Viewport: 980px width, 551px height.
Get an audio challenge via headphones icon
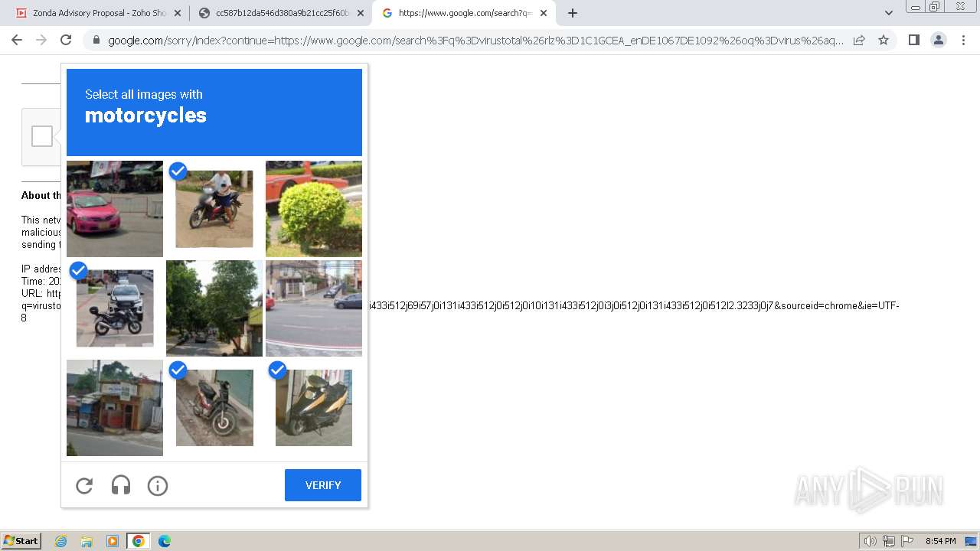pos(121,486)
